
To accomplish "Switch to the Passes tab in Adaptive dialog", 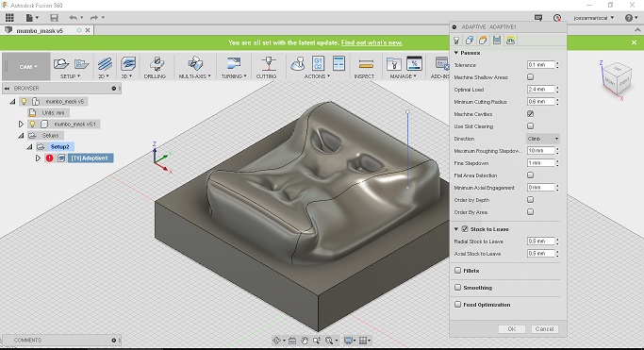I will [x=497, y=41].
